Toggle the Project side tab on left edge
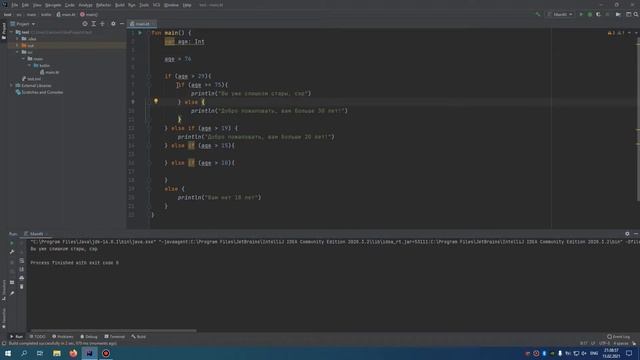640x360 pixels. click(x=4, y=31)
